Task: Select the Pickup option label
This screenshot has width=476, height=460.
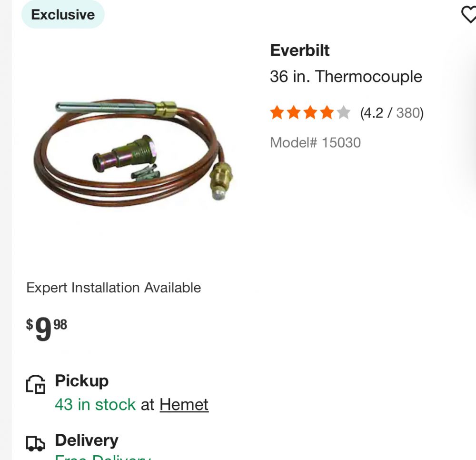Action: coord(82,380)
